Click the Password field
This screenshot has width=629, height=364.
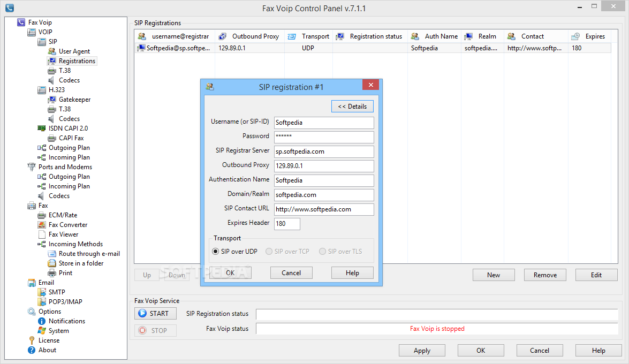coord(324,137)
